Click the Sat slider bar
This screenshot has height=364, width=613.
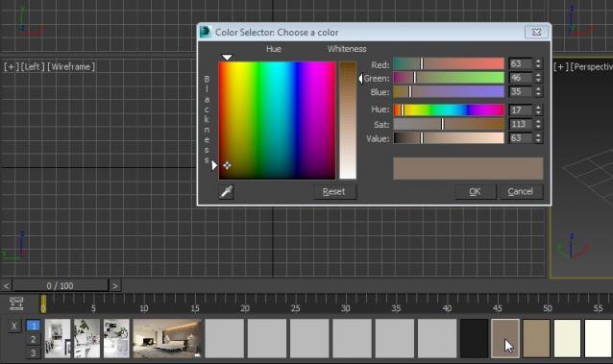tap(449, 124)
